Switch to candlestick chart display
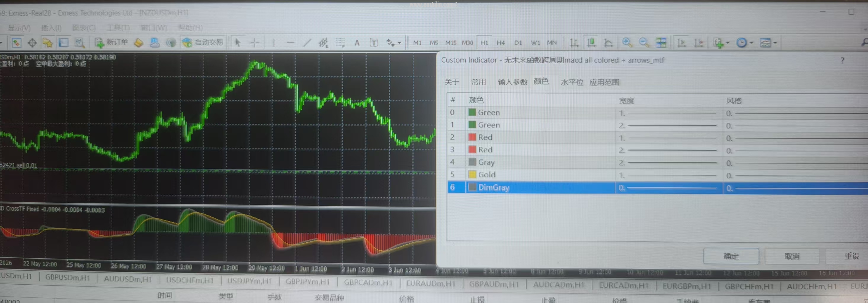 click(591, 42)
